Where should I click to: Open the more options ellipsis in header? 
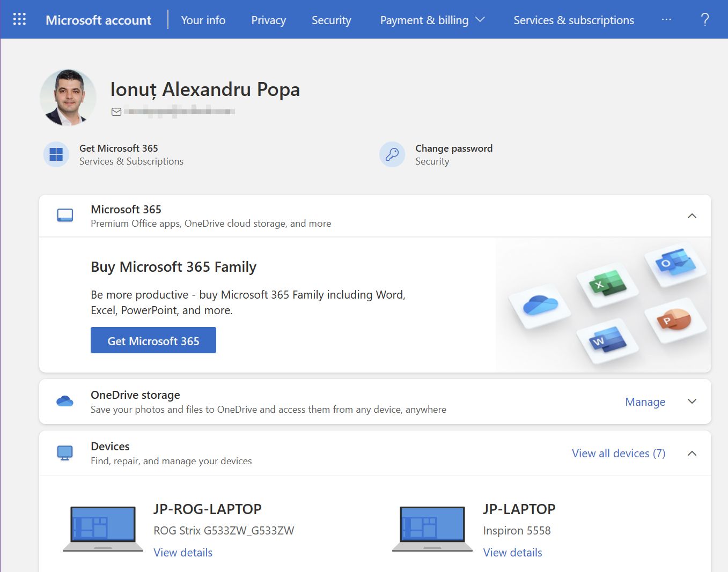pos(666,19)
